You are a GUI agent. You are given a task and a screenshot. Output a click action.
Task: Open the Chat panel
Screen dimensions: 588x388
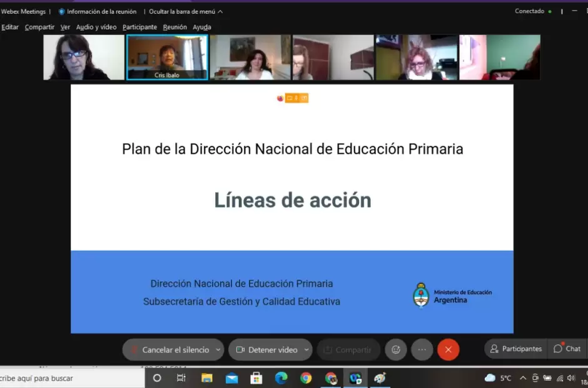[x=567, y=349]
